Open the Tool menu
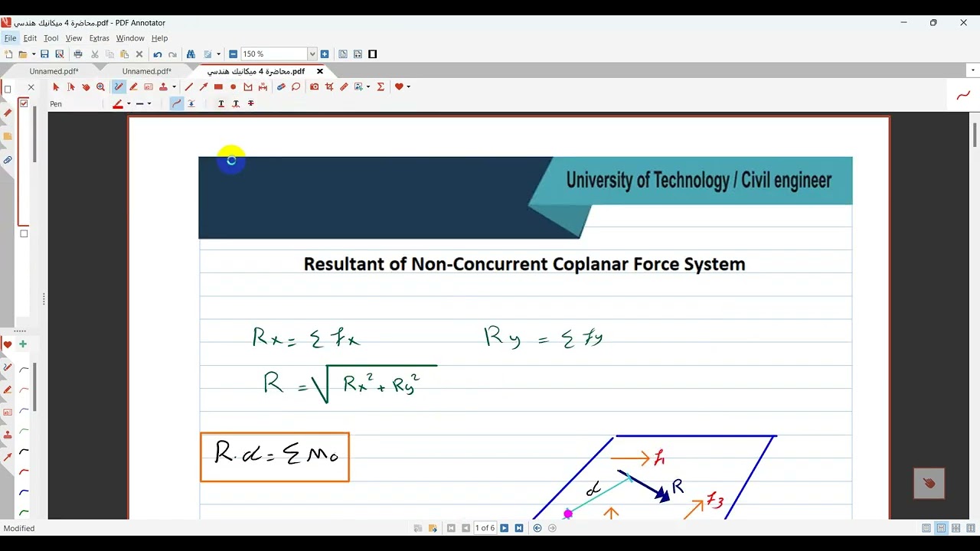The width and height of the screenshot is (980, 551). (51, 38)
